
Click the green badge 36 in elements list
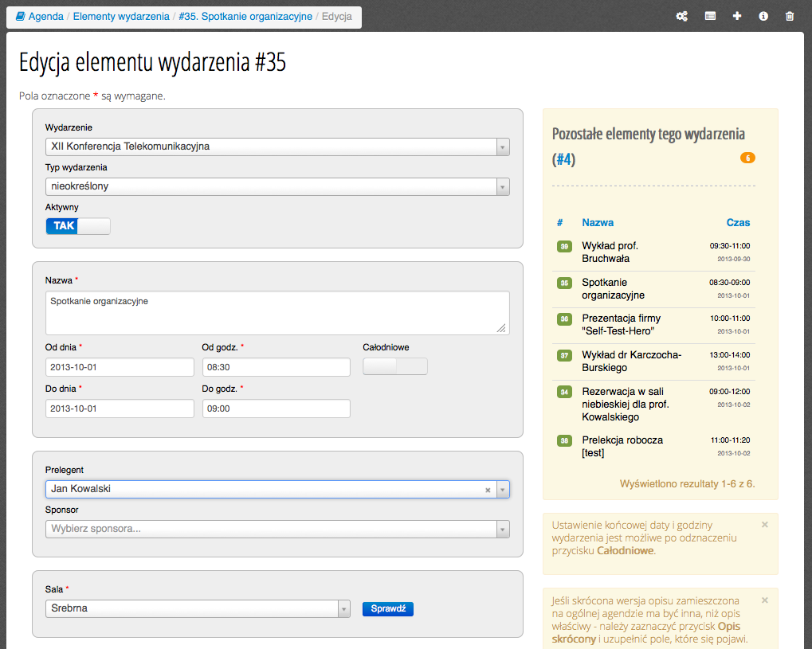point(564,319)
